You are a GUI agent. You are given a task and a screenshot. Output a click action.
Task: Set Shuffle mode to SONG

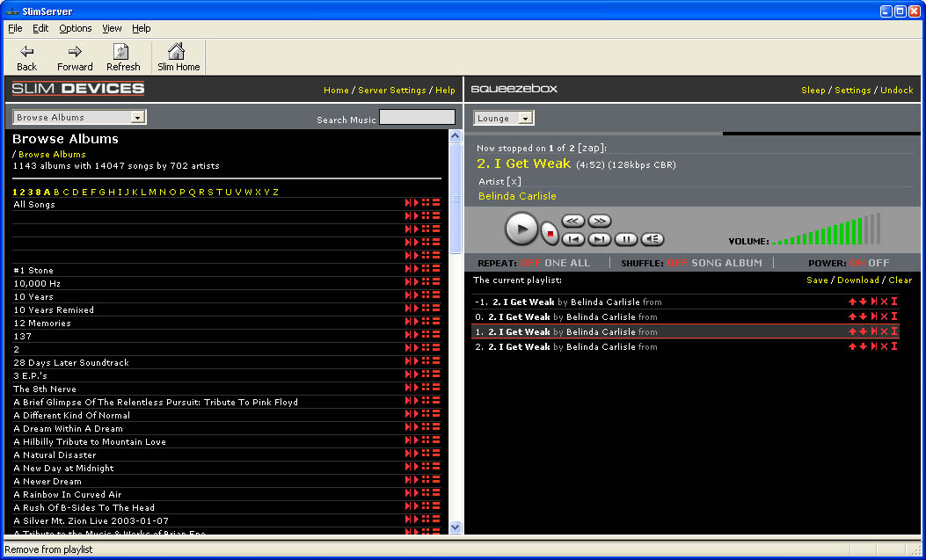(x=705, y=263)
